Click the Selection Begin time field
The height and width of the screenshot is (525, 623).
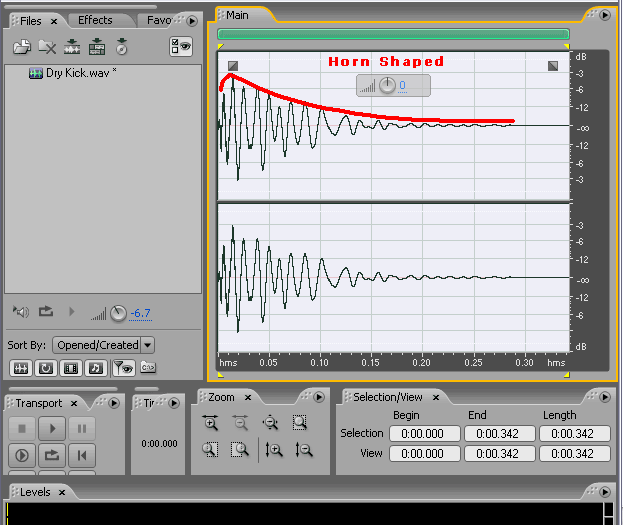425,434
